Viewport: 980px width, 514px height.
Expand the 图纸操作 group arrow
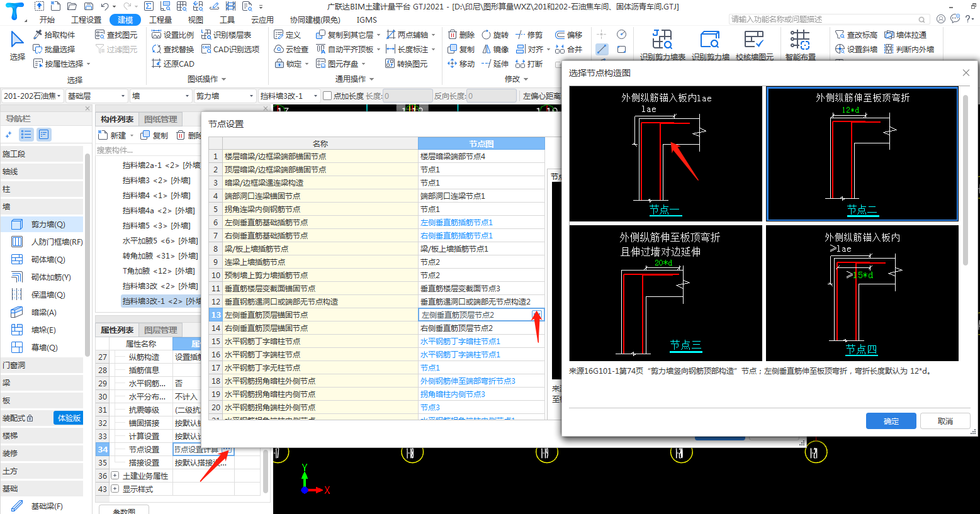pos(223,79)
